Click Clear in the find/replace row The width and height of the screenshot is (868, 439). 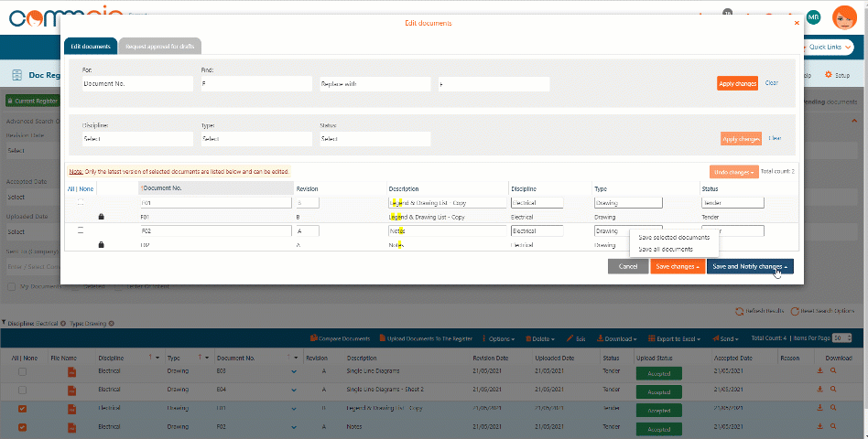(771, 83)
